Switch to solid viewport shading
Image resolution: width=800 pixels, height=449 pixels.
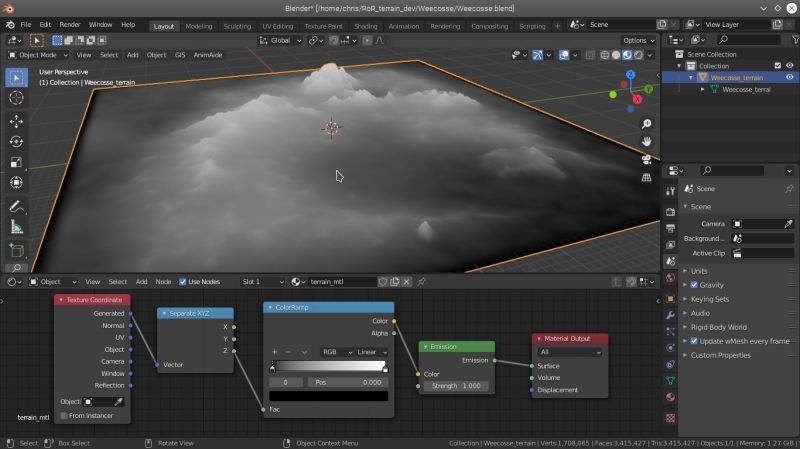pyautogui.click(x=616, y=55)
